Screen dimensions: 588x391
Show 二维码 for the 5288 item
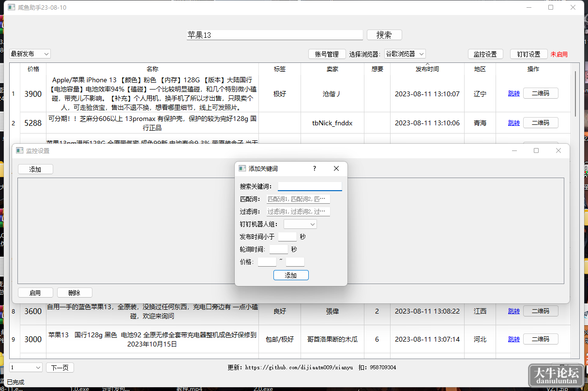541,122
